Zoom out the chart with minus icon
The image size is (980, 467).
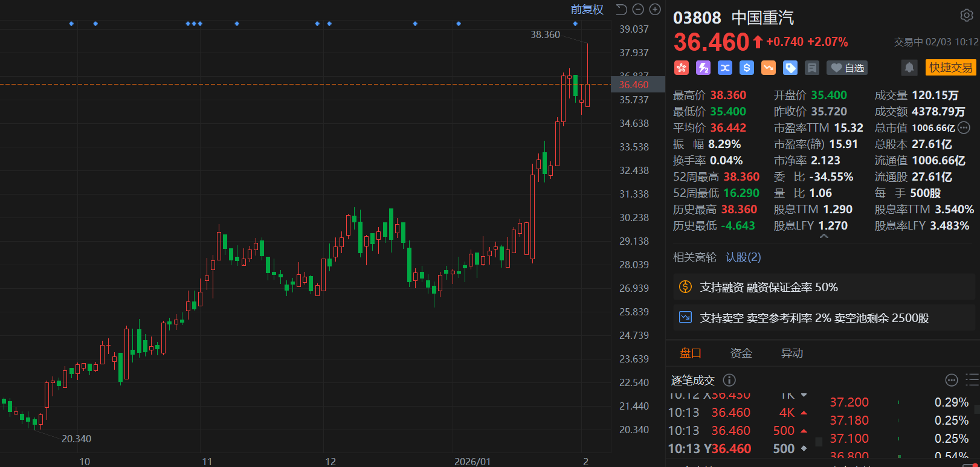(x=638, y=9)
